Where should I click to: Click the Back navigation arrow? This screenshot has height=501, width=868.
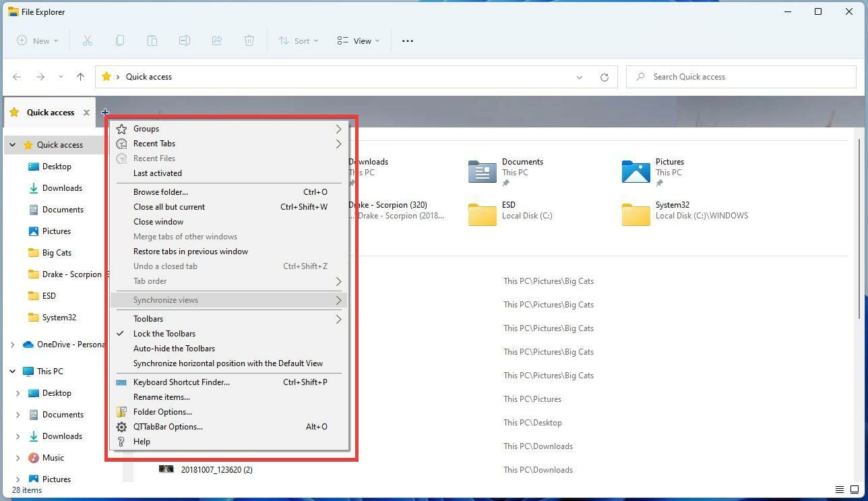click(x=17, y=76)
